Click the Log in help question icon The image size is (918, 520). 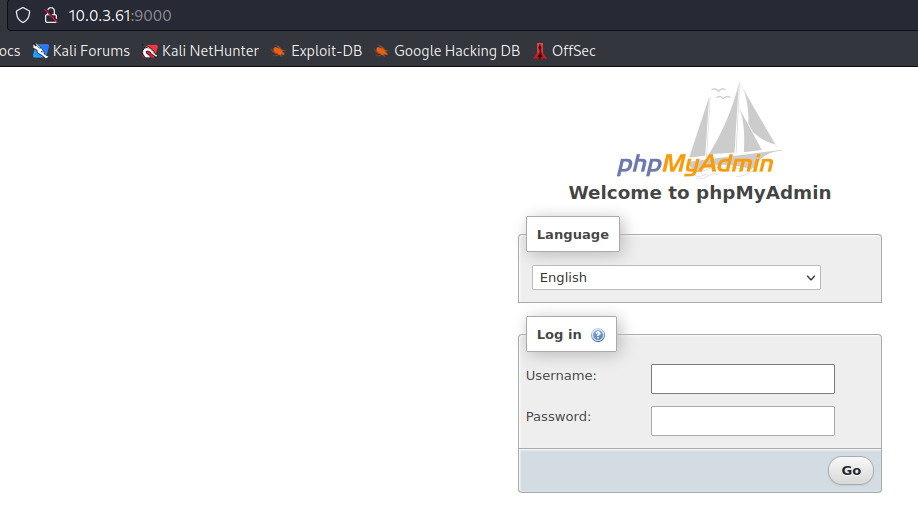pyautogui.click(x=598, y=335)
